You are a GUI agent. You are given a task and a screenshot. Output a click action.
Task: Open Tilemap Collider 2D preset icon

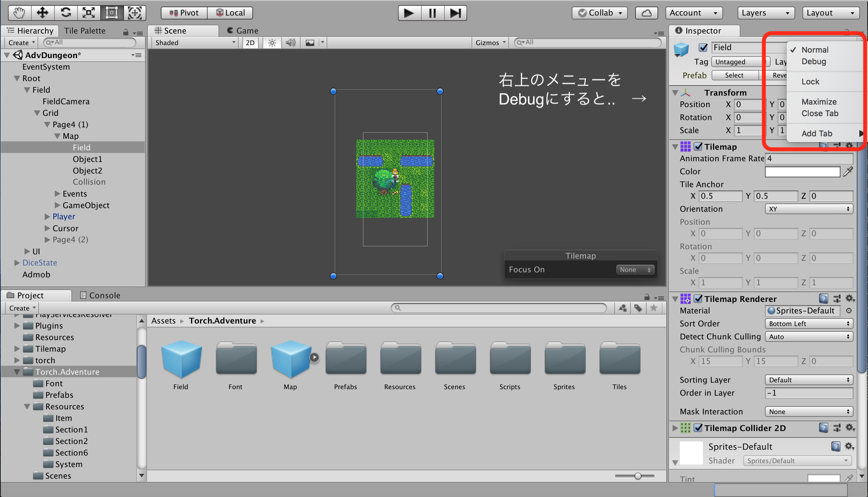point(837,428)
